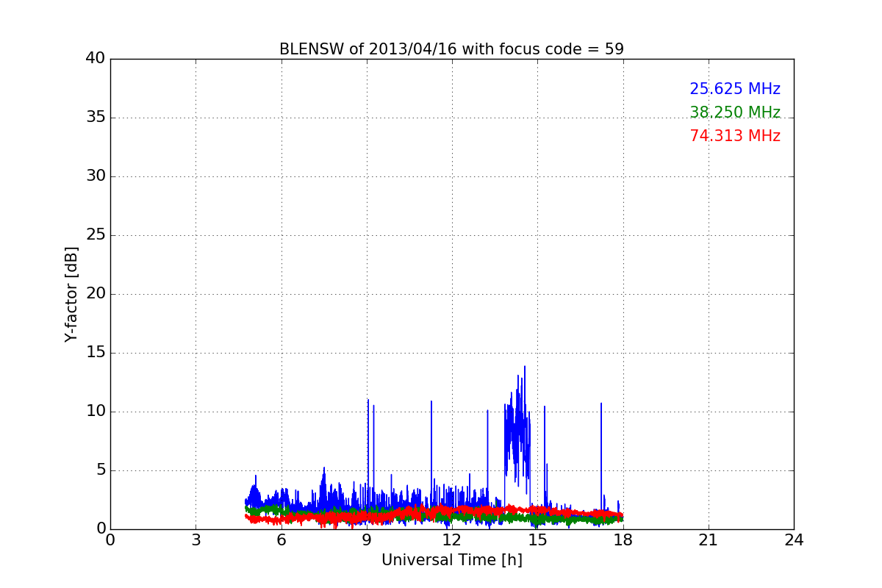Select the green 38.250 MHz legend label
The width and height of the screenshot is (882, 588).
click(x=735, y=112)
